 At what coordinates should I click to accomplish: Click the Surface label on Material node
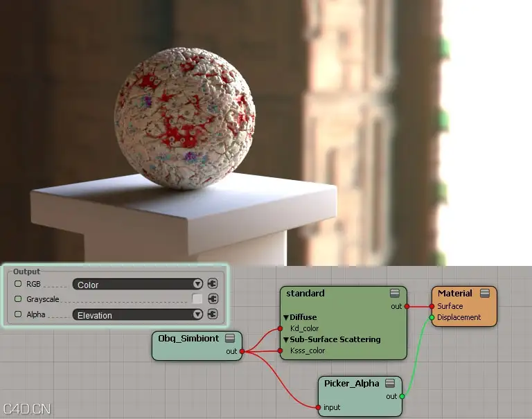[450, 306]
